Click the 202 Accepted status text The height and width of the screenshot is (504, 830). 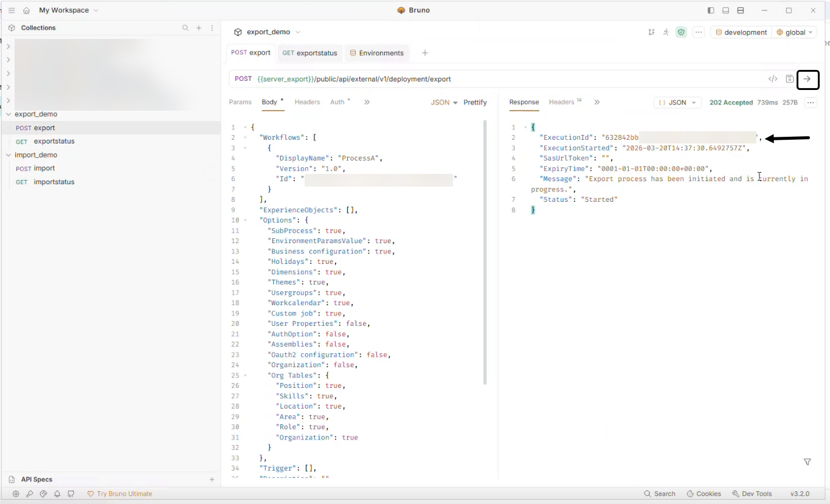[x=731, y=103]
